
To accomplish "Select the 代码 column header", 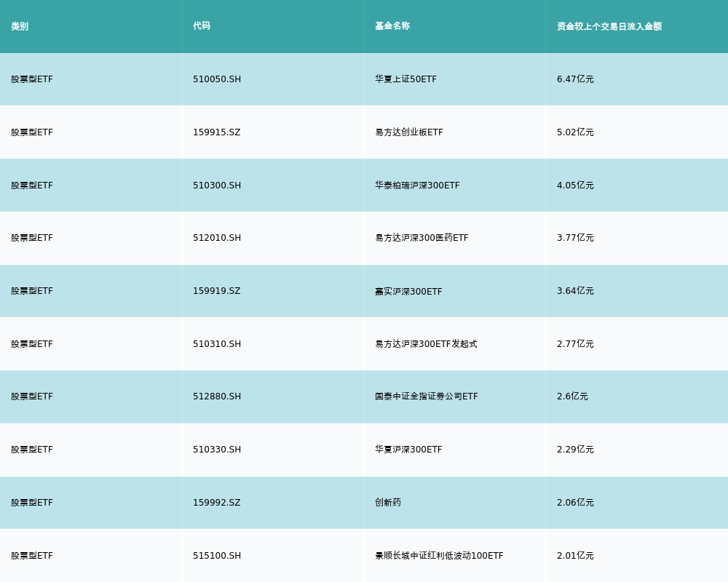I will pyautogui.click(x=202, y=26).
